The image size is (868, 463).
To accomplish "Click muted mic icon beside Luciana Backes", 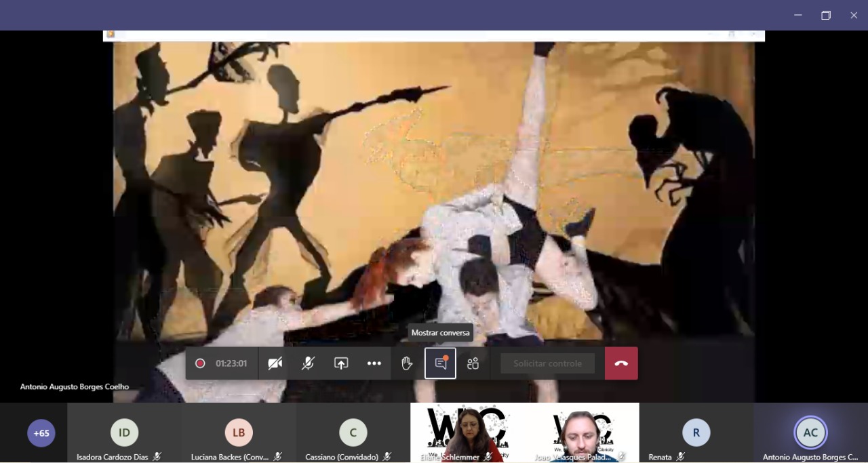I will [x=278, y=457].
